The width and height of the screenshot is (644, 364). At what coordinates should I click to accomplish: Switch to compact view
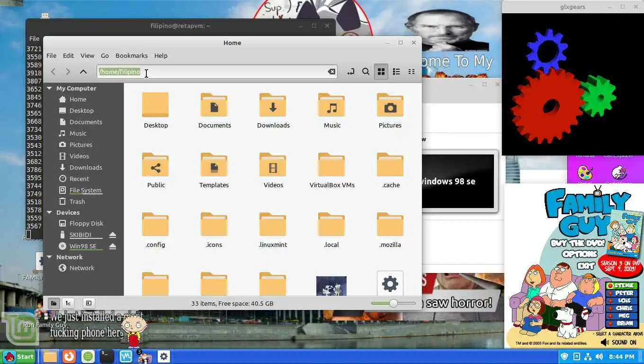pyautogui.click(x=411, y=72)
